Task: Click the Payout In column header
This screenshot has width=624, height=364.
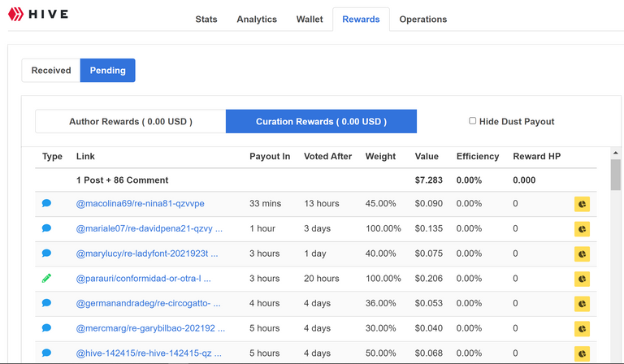Action: coord(270,156)
